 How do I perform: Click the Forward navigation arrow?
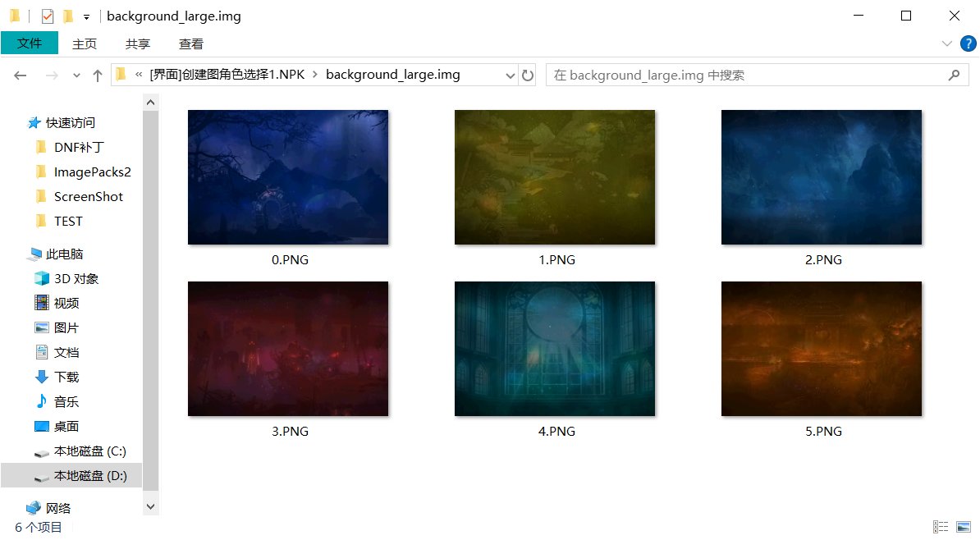pyautogui.click(x=52, y=76)
